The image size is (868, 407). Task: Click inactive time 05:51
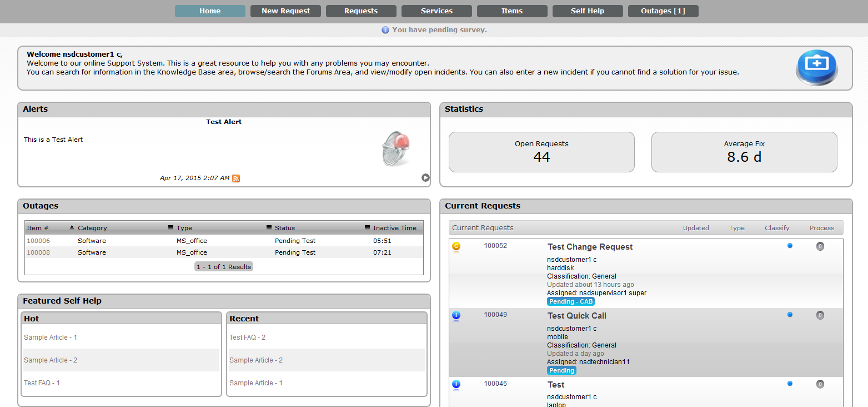click(382, 241)
